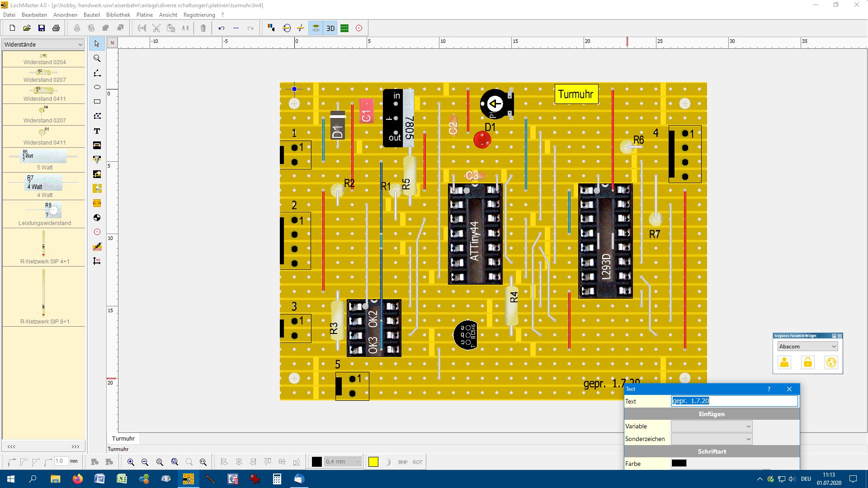Image resolution: width=868 pixels, height=488 pixels.
Task: Click the user icon in password widget
Action: 784,362
